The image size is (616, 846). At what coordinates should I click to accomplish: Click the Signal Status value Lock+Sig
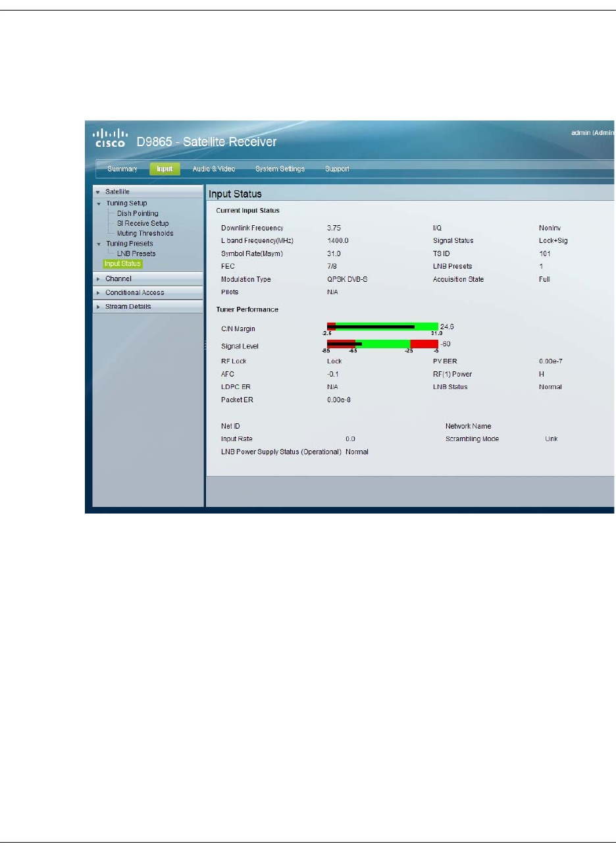pyautogui.click(x=553, y=241)
